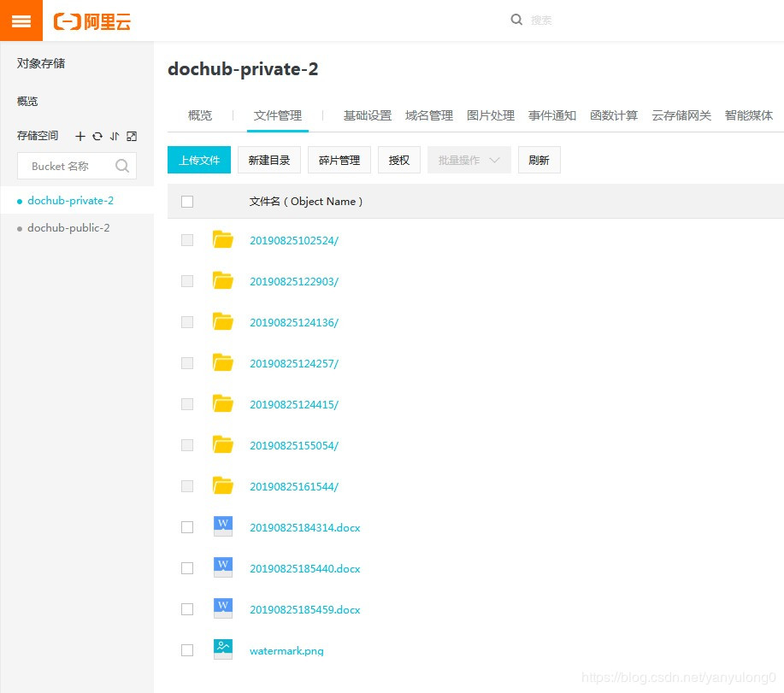Select dochub-public-2 bucket in sidebar
The height and width of the screenshot is (693, 784).
pyautogui.click(x=68, y=228)
